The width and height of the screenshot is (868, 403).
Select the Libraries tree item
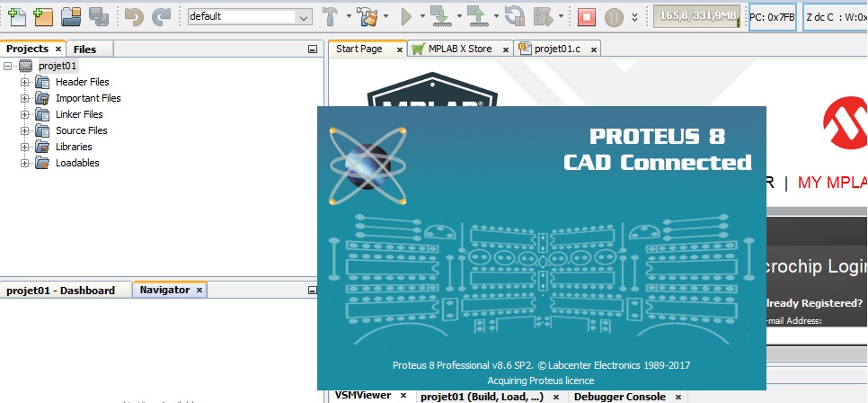coord(74,147)
